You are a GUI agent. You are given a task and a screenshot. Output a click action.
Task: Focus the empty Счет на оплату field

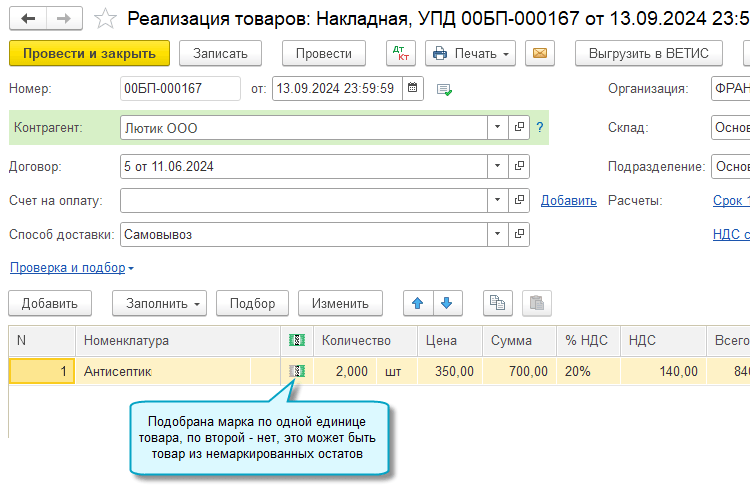304,200
